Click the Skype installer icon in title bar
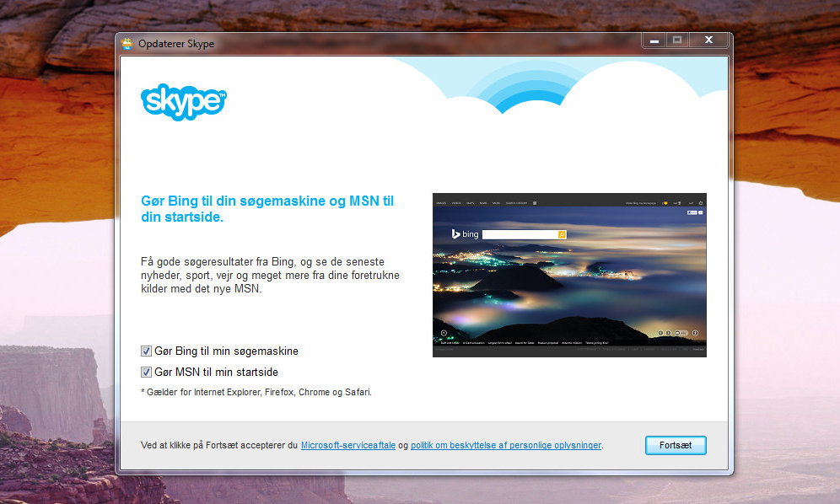Image resolution: width=840 pixels, height=504 pixels. (127, 43)
